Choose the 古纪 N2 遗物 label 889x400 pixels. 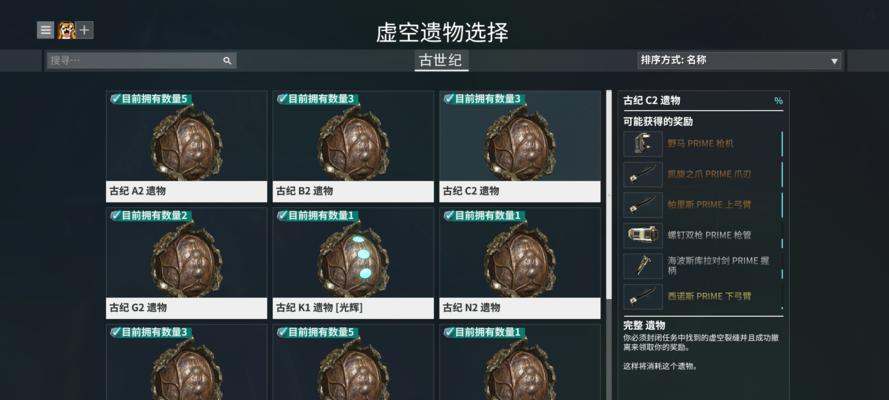tap(471, 308)
